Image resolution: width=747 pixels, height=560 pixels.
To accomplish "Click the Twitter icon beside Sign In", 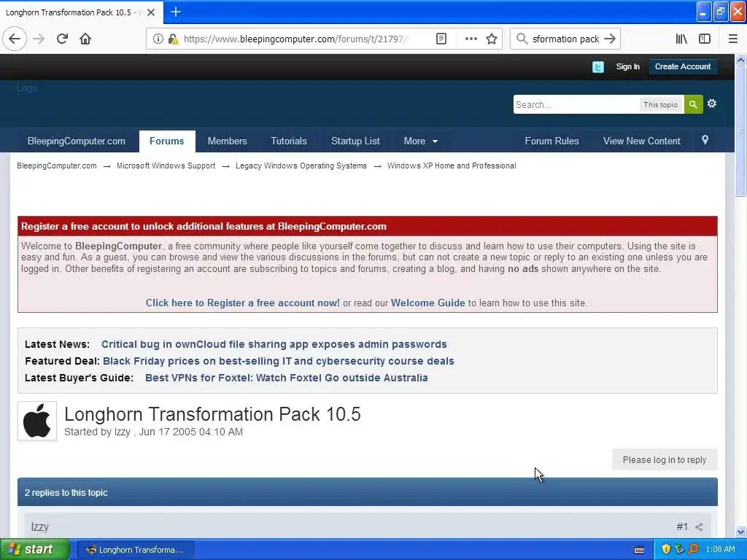I will pyautogui.click(x=598, y=66).
